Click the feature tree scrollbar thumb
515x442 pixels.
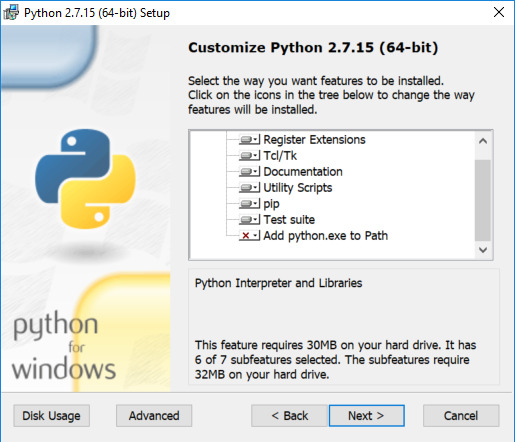pos(483,200)
